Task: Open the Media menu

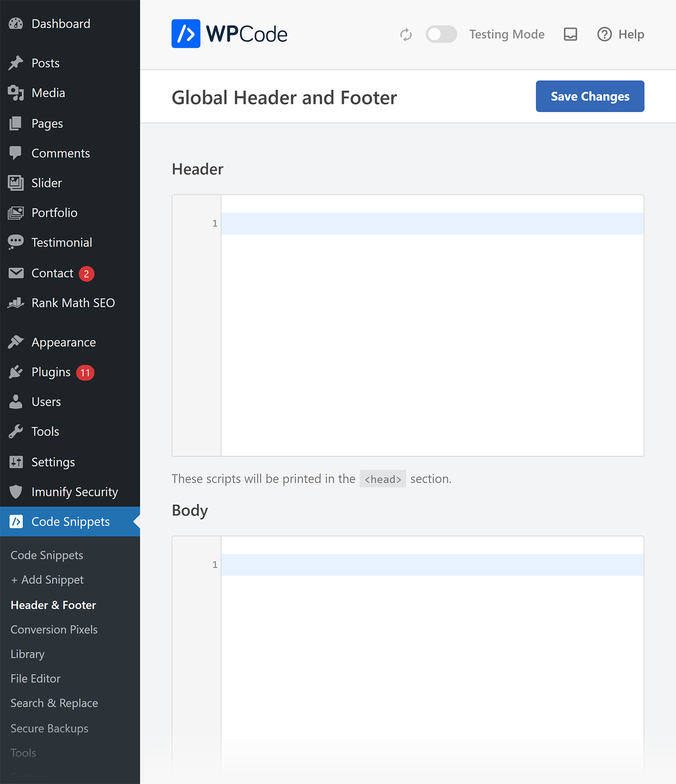Action: coord(70,93)
